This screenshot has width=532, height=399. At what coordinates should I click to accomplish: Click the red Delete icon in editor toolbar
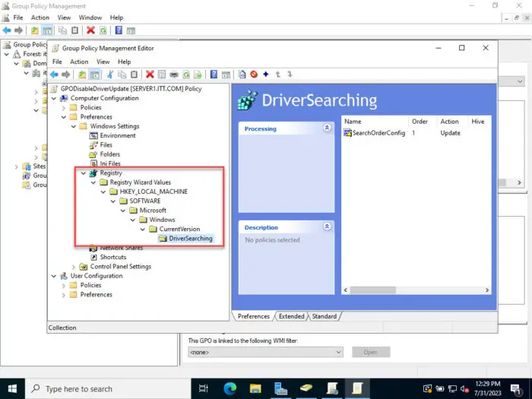tap(150, 74)
